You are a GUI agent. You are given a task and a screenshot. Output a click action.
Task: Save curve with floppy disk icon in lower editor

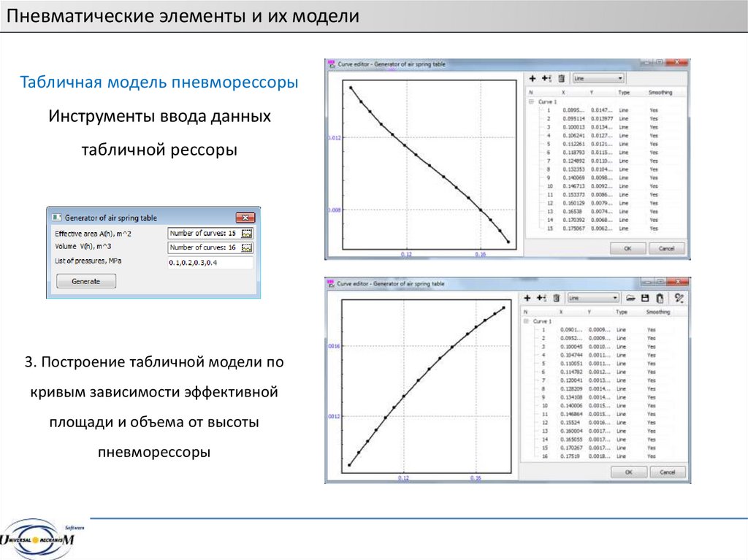point(645,298)
